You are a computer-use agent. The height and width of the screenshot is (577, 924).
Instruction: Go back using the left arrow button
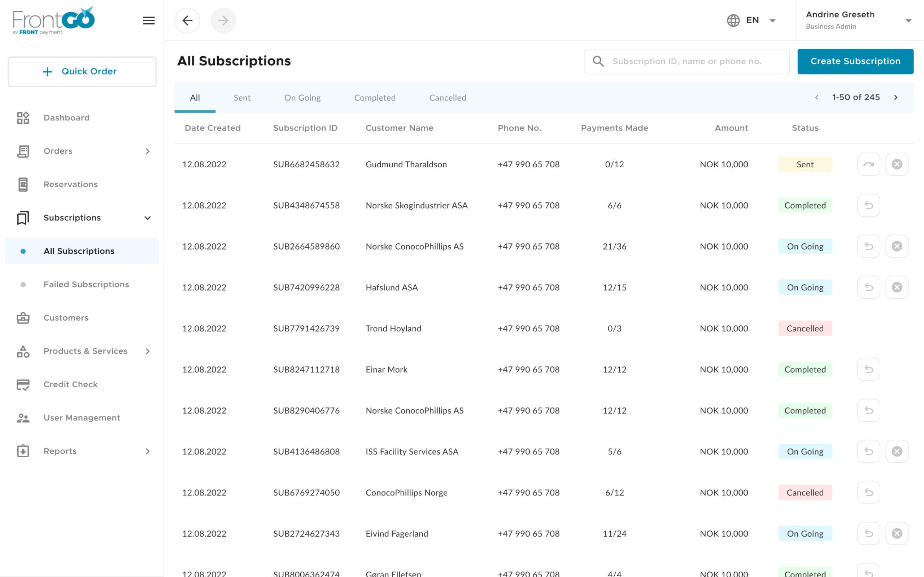coord(187,21)
